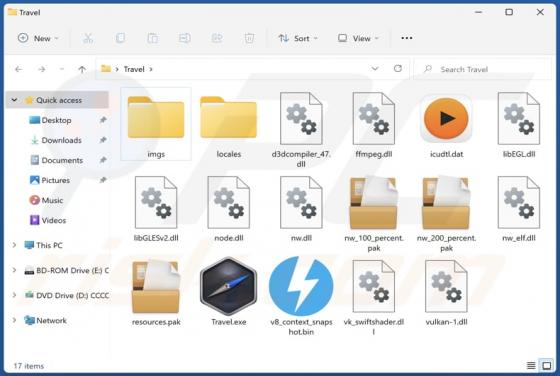560x376 pixels.
Task: Select the Travel.exe application icon
Action: 229,286
